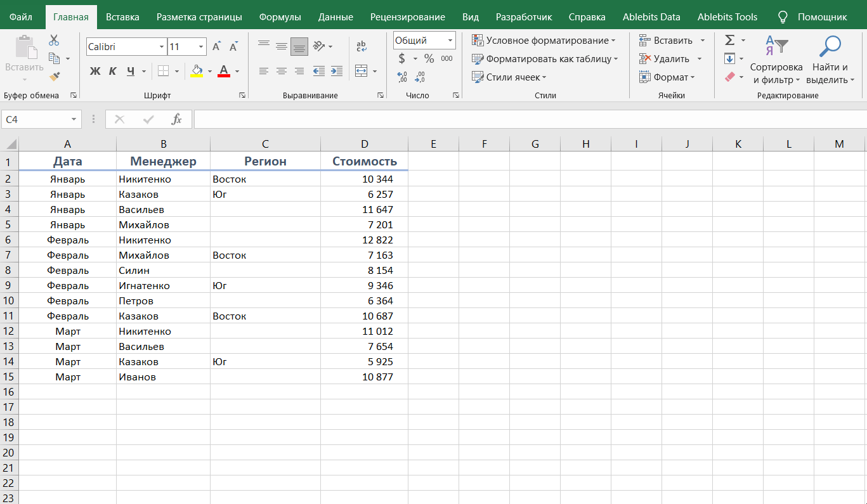Screen dimensions: 867x504
Task: Apply the yellow fill color swatch
Action: click(197, 71)
